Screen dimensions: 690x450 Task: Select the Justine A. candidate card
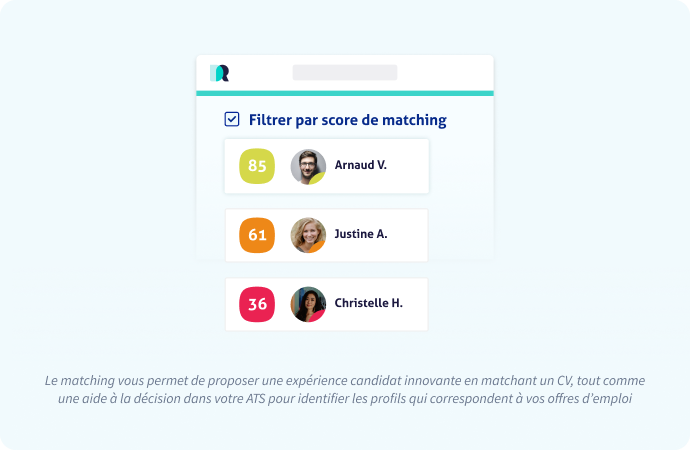click(x=327, y=235)
